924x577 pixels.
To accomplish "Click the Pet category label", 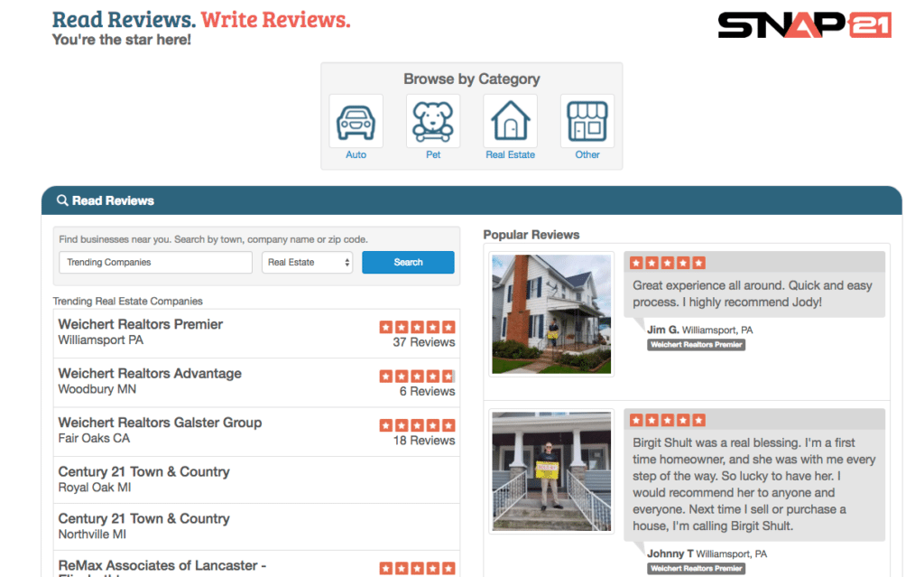I will tap(433, 154).
